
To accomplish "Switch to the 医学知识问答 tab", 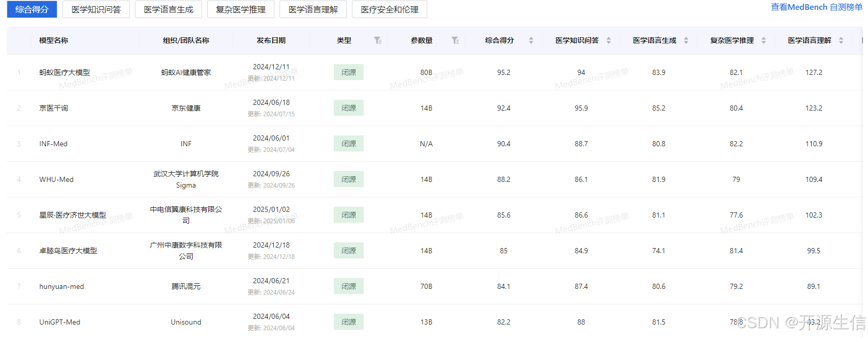I will [96, 9].
